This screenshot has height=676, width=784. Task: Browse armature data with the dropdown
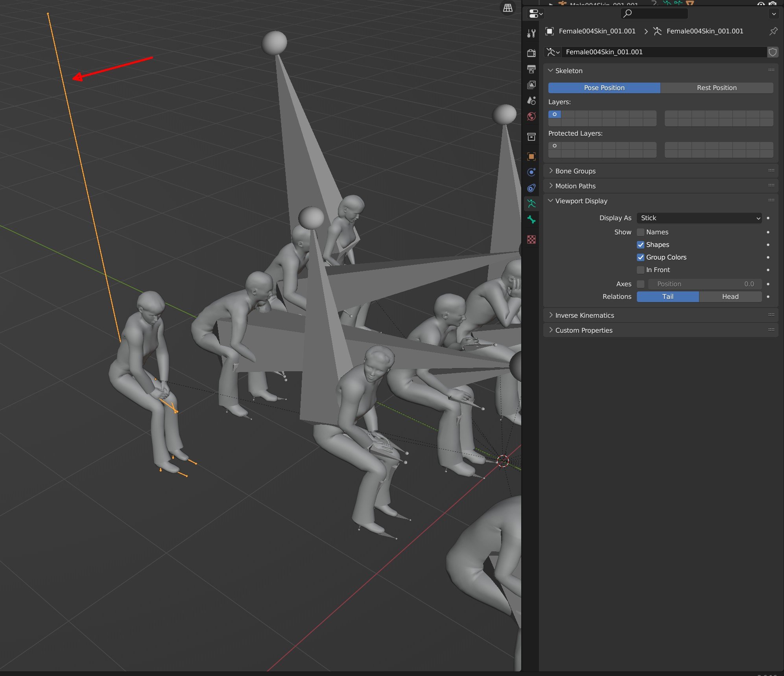[553, 52]
